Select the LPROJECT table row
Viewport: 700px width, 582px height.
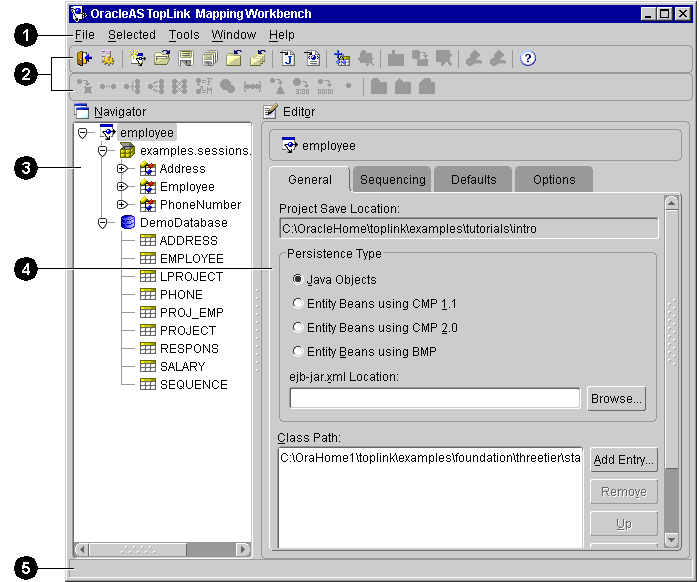point(181,276)
